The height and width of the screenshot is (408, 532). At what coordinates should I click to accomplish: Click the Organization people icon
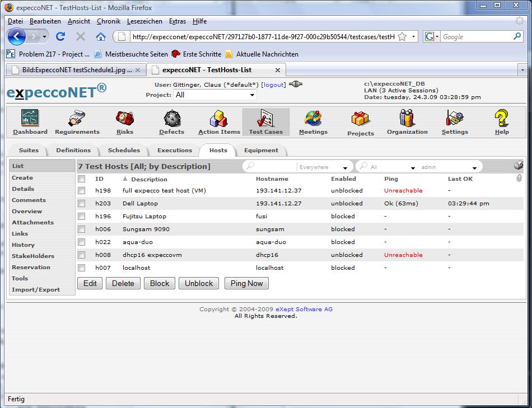407,118
